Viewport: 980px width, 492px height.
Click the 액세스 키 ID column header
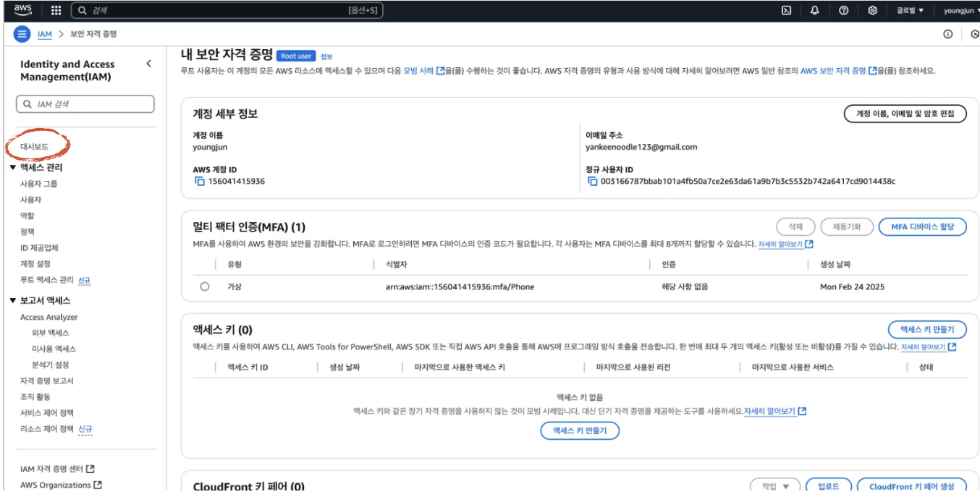click(x=248, y=368)
